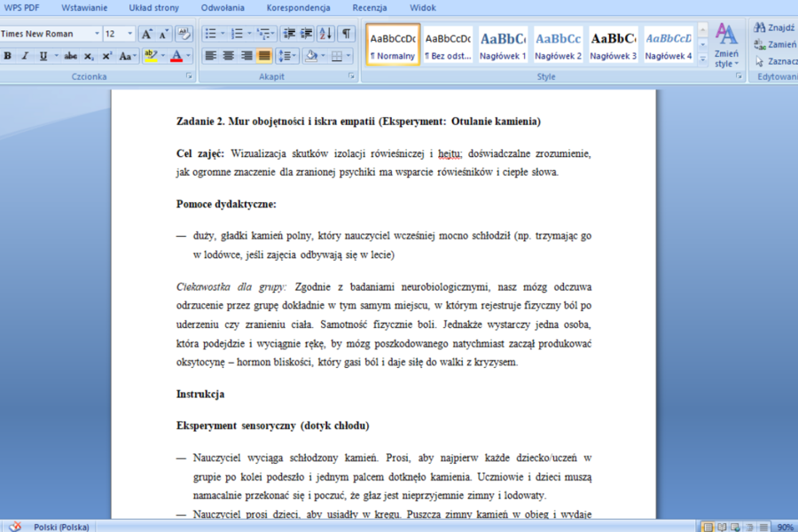Open the font size dropdown
Image resolution: width=798 pixels, height=532 pixels.
point(129,34)
